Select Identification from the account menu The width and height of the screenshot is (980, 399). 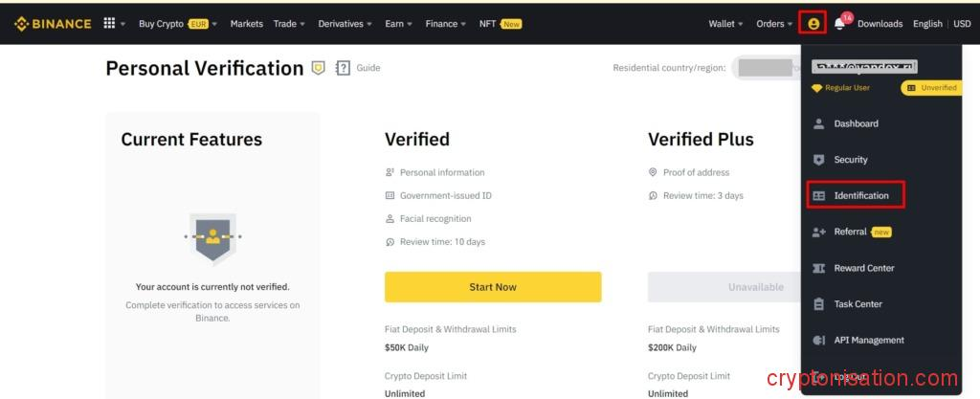[860, 196]
